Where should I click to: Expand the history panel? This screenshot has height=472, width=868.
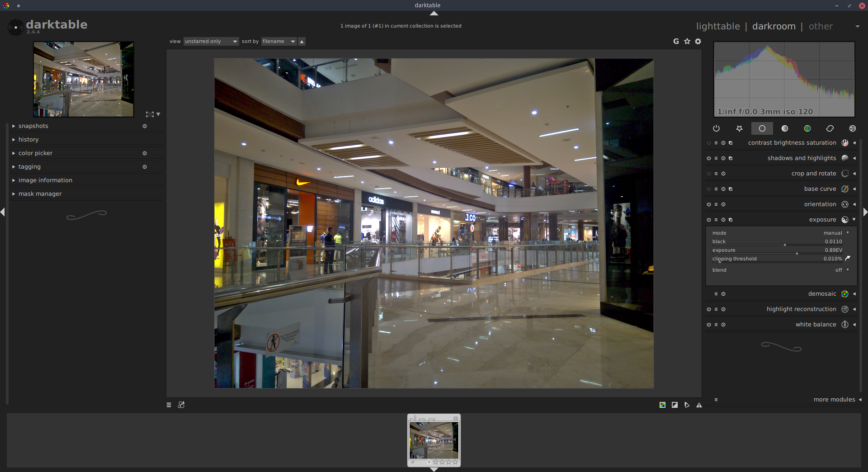coord(28,140)
